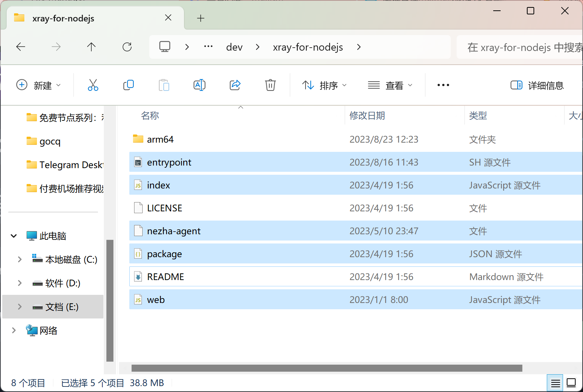Switch to details list view in status bar
Image resolution: width=583 pixels, height=392 pixels.
555,383
